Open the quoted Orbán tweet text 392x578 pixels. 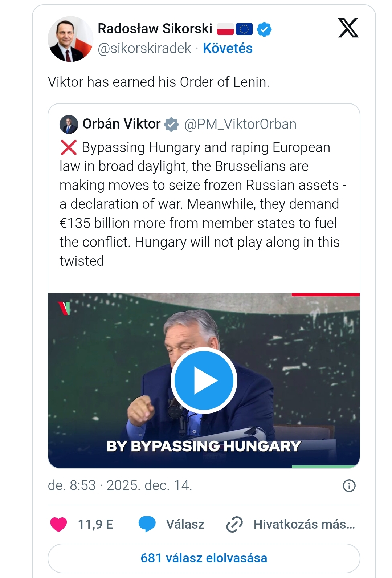pyautogui.click(x=200, y=204)
